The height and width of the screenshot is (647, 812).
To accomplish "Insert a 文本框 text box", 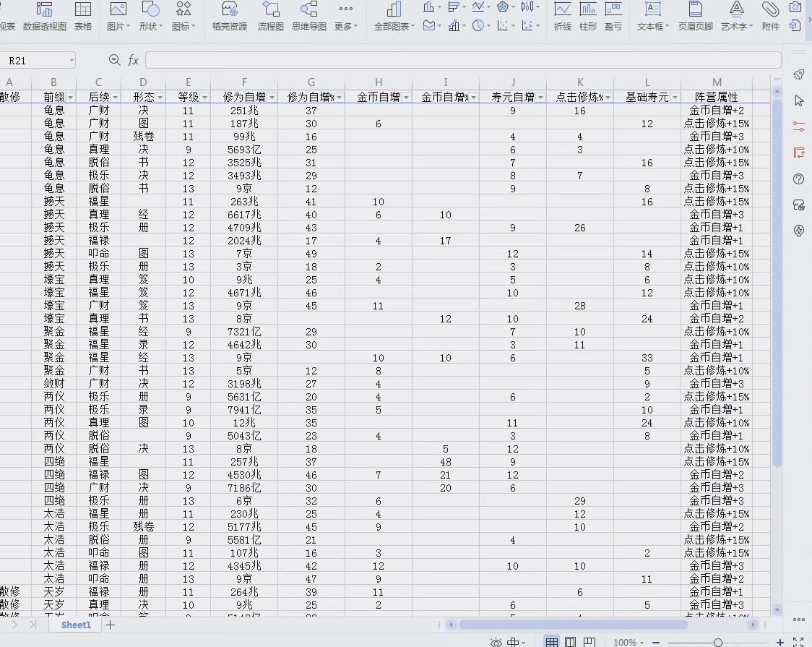I will click(652, 17).
